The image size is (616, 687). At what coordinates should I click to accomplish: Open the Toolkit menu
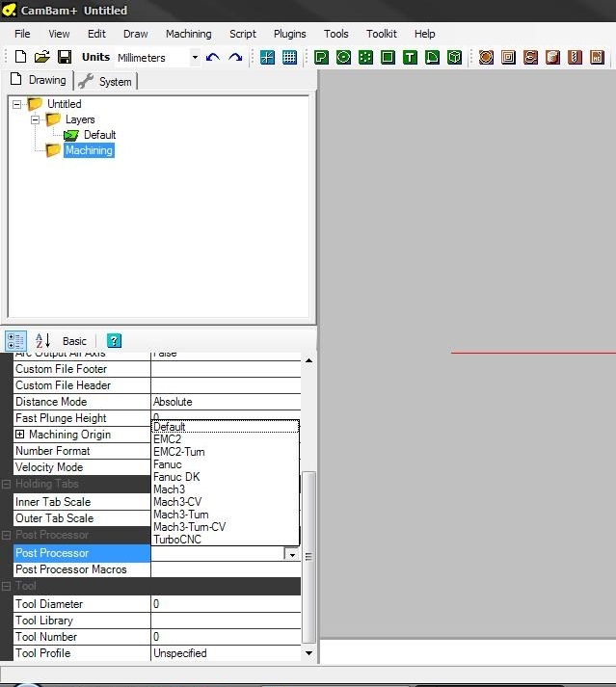point(382,34)
